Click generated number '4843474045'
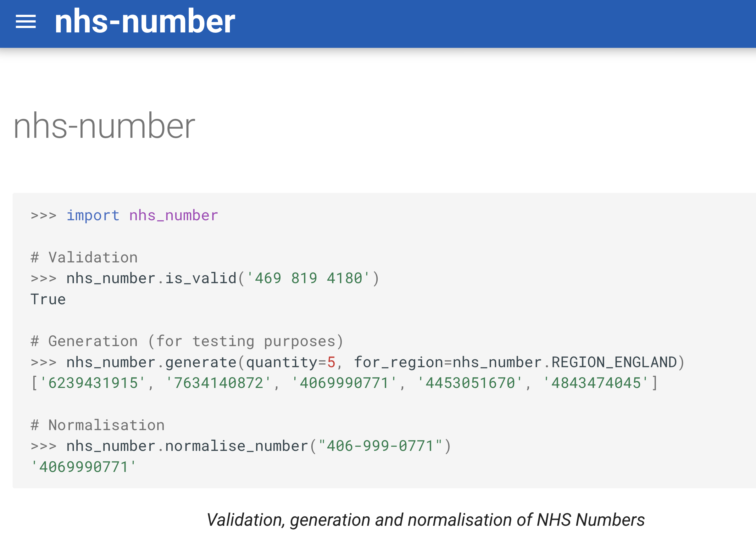This screenshot has width=756, height=533. click(596, 383)
